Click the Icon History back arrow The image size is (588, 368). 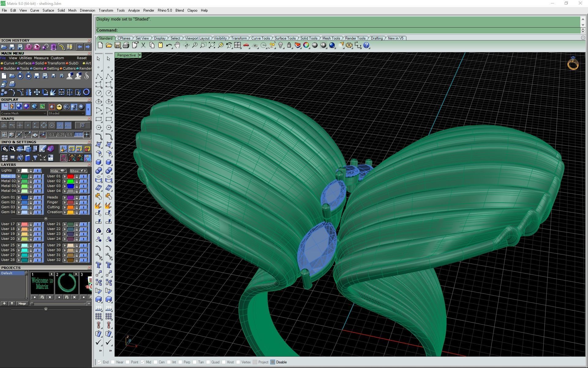(80, 47)
